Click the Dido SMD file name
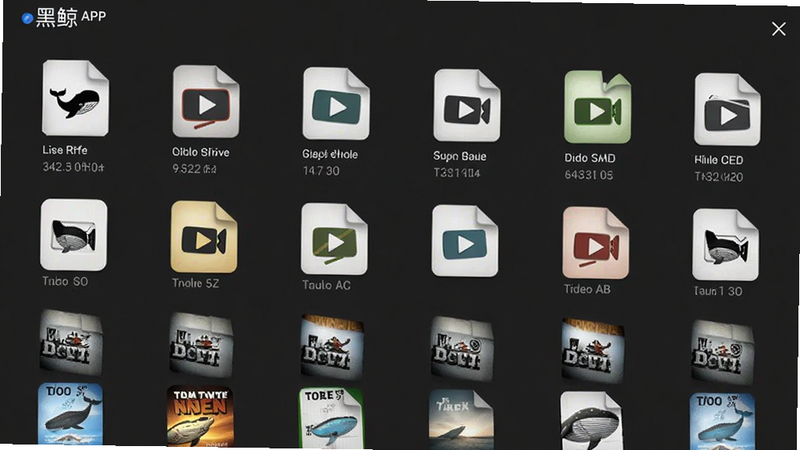The image size is (800, 450). click(590, 158)
